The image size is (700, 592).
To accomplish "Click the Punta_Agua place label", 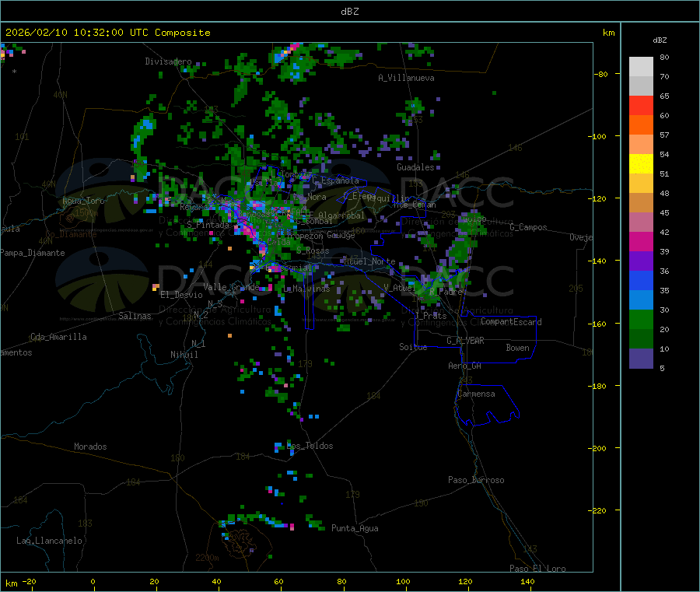I will tap(355, 528).
